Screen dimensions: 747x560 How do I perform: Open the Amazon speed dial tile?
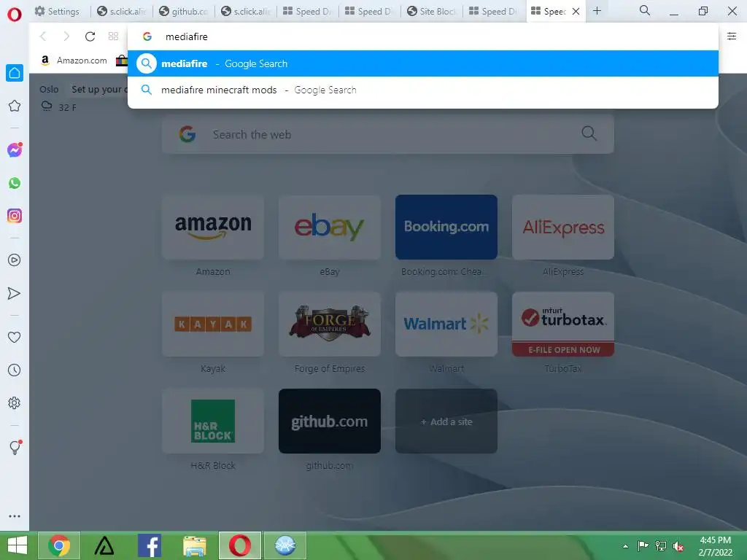click(x=213, y=227)
